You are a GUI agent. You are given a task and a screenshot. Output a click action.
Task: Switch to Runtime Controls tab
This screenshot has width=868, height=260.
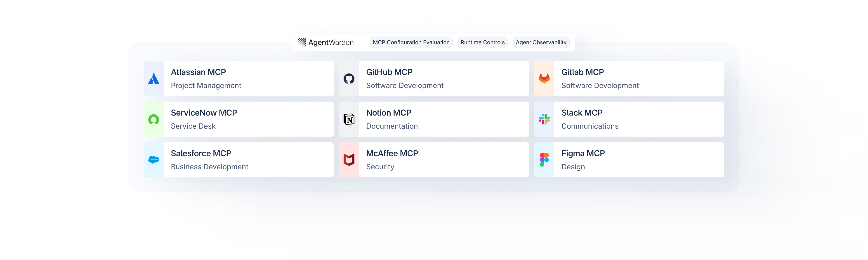[x=483, y=42]
